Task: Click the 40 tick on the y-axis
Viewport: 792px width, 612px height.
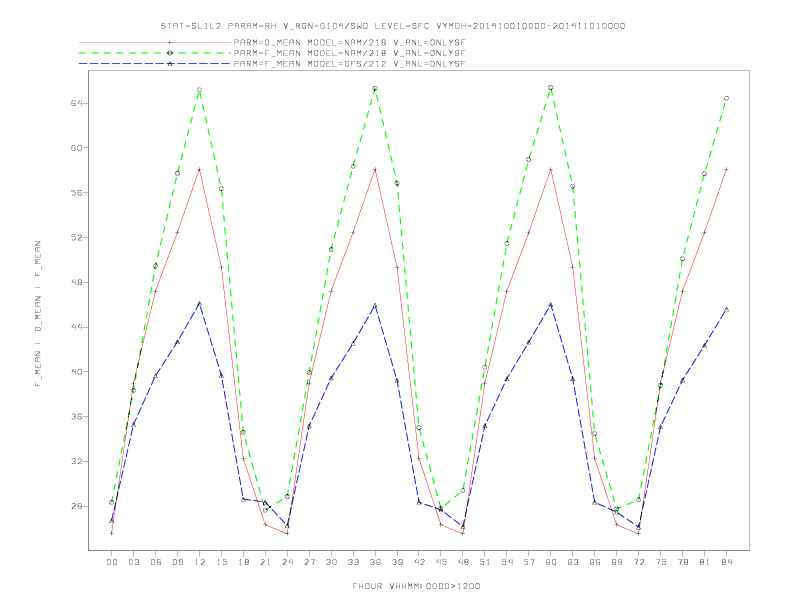Action: click(76, 372)
